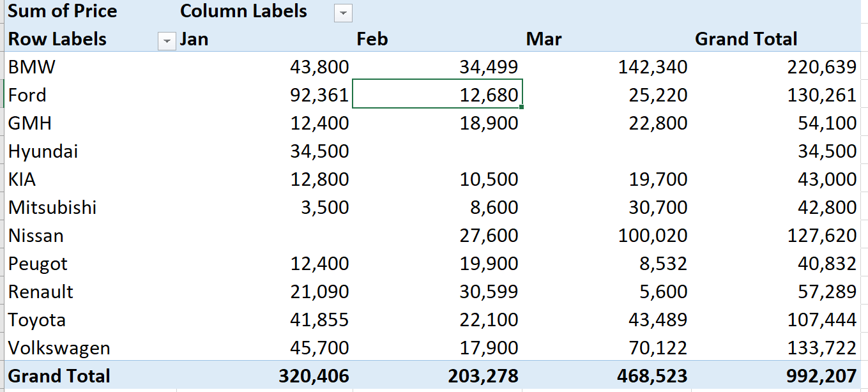Click Mitsubishi Jan value 3,500
This screenshot has width=868, height=392.
click(324, 207)
